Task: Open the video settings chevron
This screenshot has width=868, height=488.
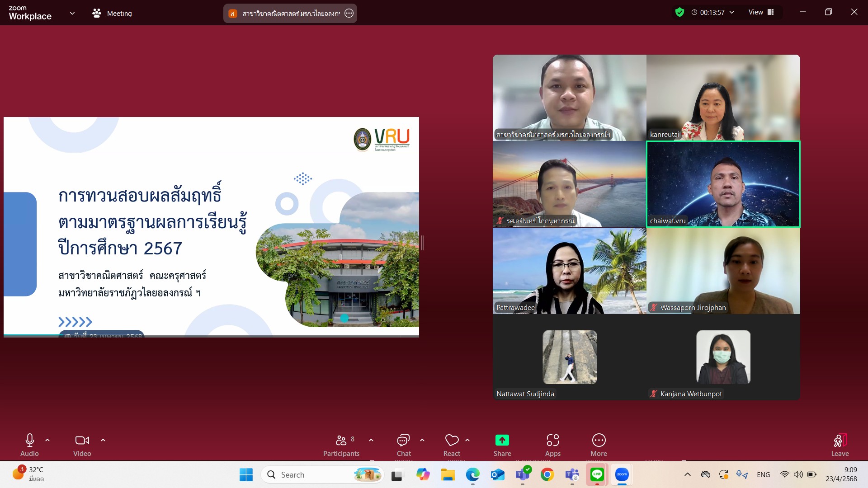Action: tap(103, 440)
